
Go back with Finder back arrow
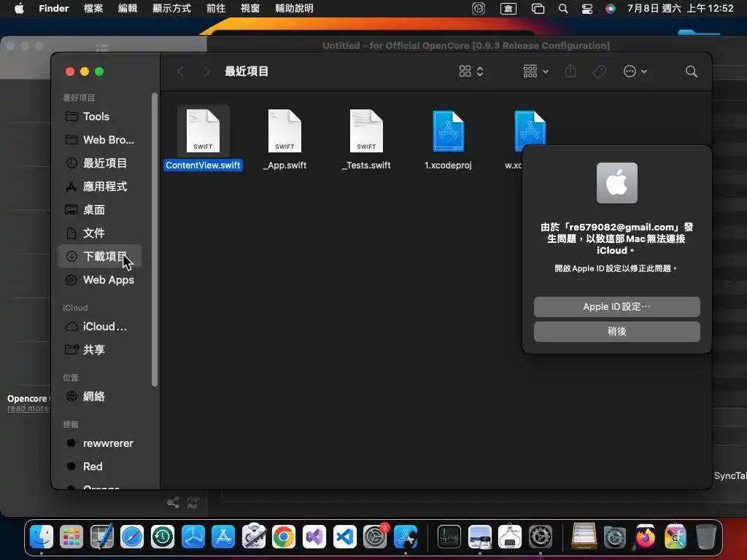pyautogui.click(x=180, y=71)
